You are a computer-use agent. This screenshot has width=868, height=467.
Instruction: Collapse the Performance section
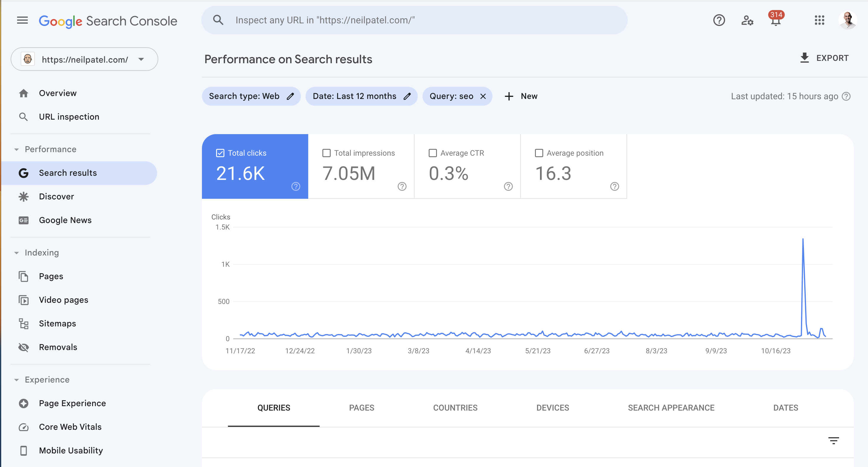17,149
